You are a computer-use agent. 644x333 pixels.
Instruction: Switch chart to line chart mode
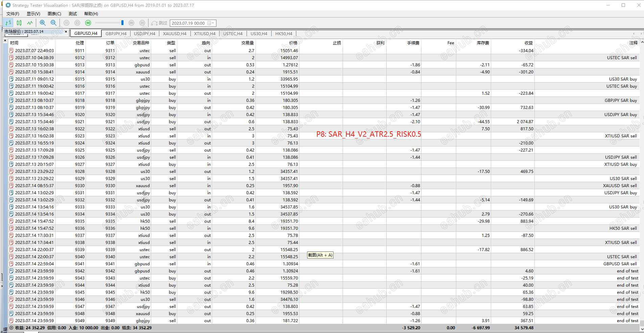(x=30, y=23)
